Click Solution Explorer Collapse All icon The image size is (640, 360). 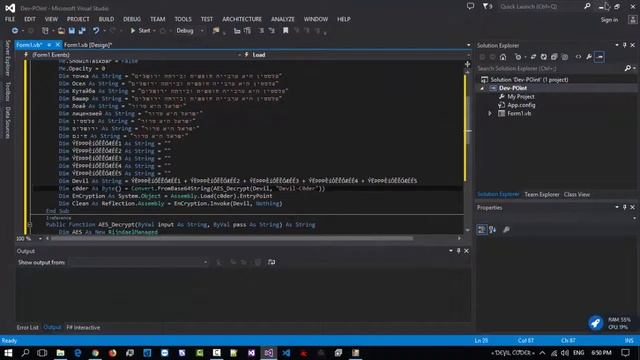pos(554,57)
